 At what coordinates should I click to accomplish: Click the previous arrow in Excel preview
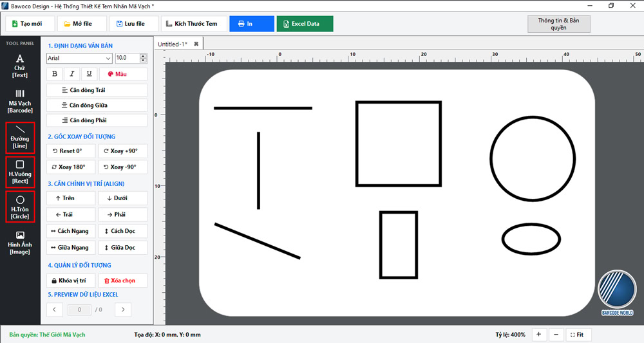click(55, 310)
